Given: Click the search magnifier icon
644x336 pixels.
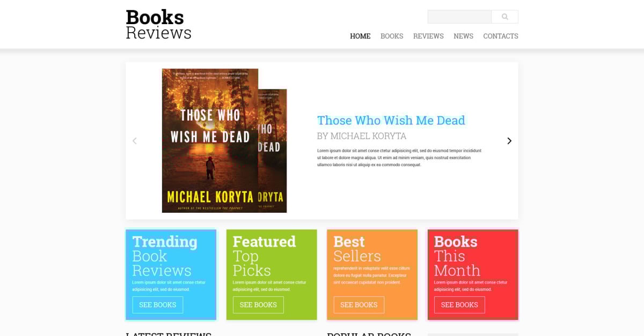Looking at the screenshot, I should click(x=504, y=17).
